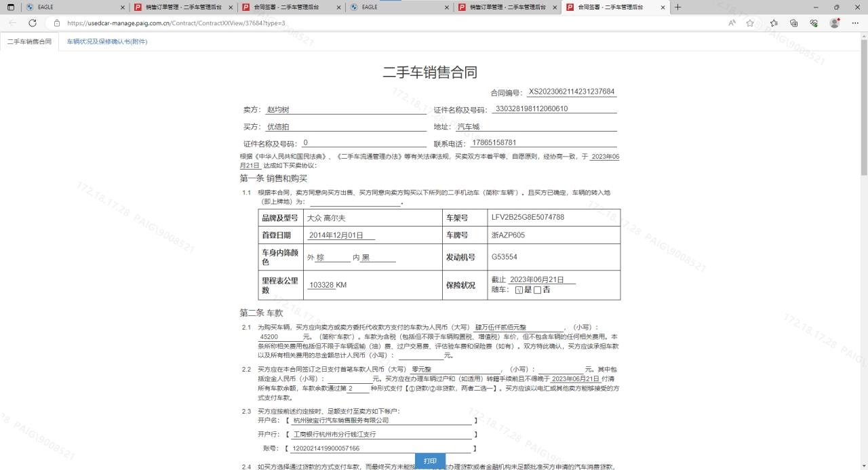Click VIN LFV2B25G8E5074788
Image resolution: width=868 pixels, height=470 pixels.
[528, 218]
